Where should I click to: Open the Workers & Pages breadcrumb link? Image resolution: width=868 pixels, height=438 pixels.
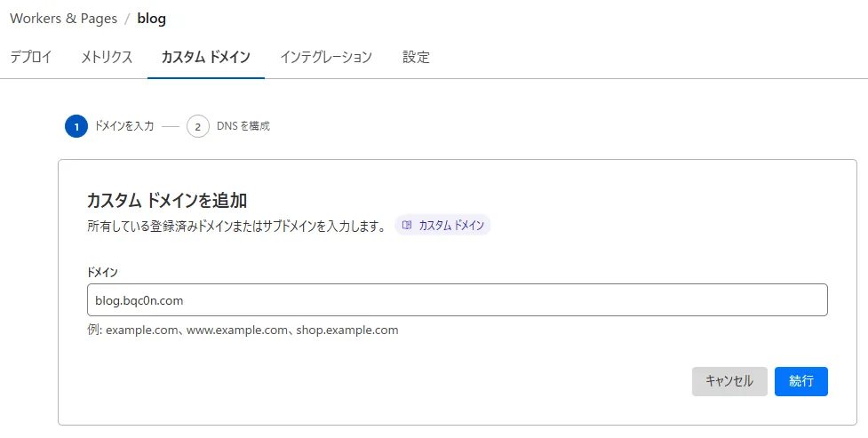coord(64,19)
